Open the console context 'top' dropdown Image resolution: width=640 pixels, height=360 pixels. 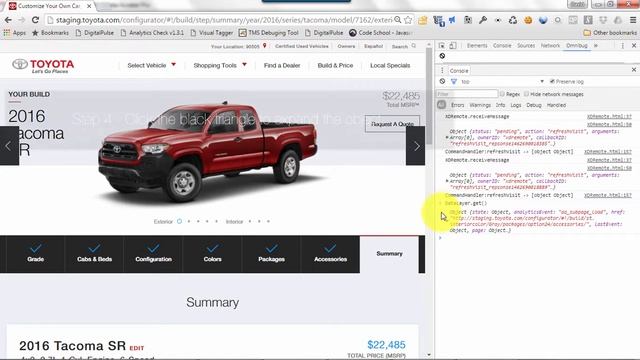pyautogui.click(x=502, y=82)
